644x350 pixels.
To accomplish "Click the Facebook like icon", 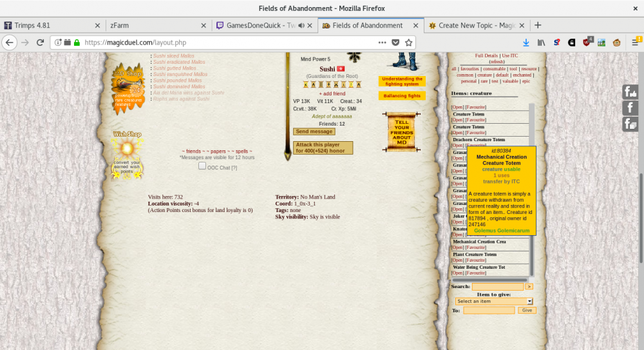I will coord(630,92).
